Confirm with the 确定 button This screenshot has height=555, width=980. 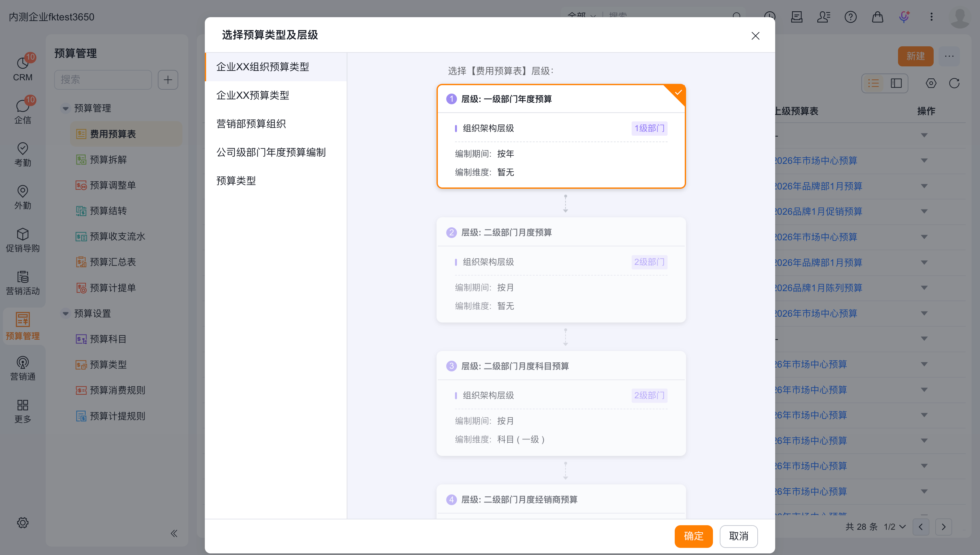pyautogui.click(x=693, y=536)
